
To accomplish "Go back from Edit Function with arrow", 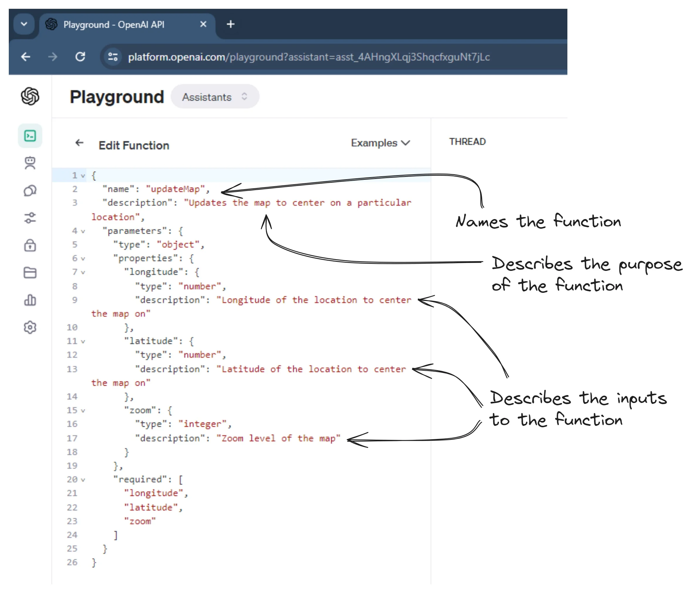I will click(x=79, y=143).
